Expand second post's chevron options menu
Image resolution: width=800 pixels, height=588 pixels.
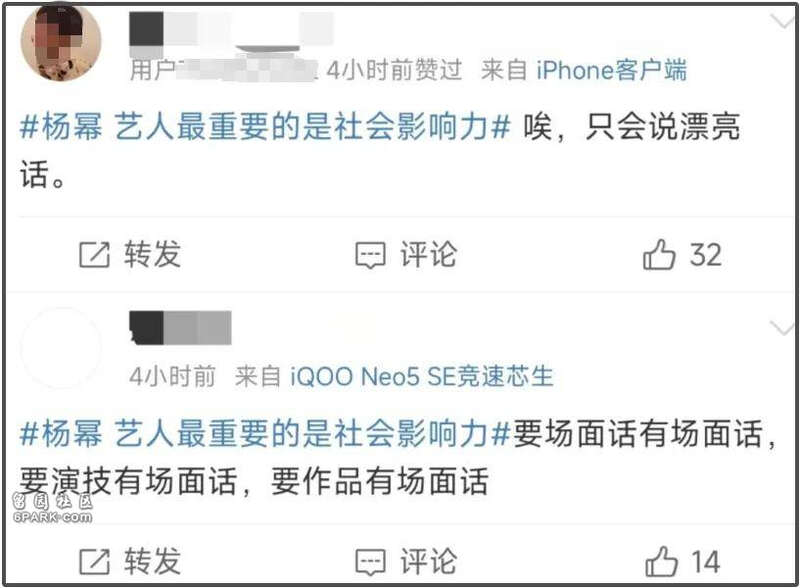point(781,328)
